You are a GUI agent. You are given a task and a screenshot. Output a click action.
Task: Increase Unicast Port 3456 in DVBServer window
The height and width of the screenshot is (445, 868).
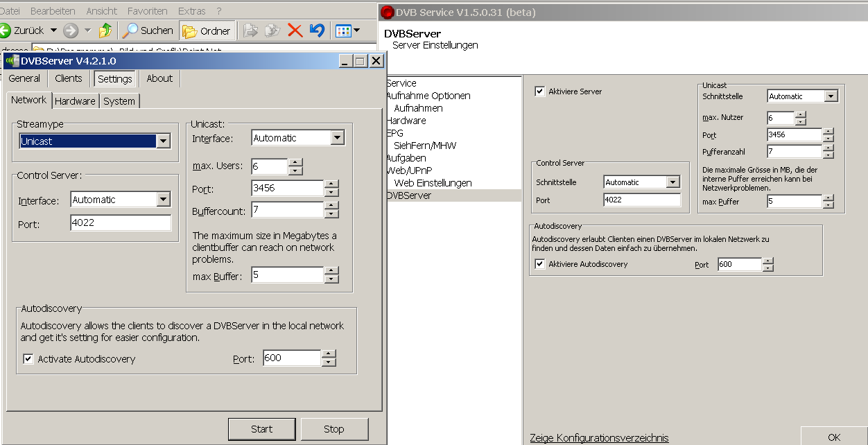point(331,184)
